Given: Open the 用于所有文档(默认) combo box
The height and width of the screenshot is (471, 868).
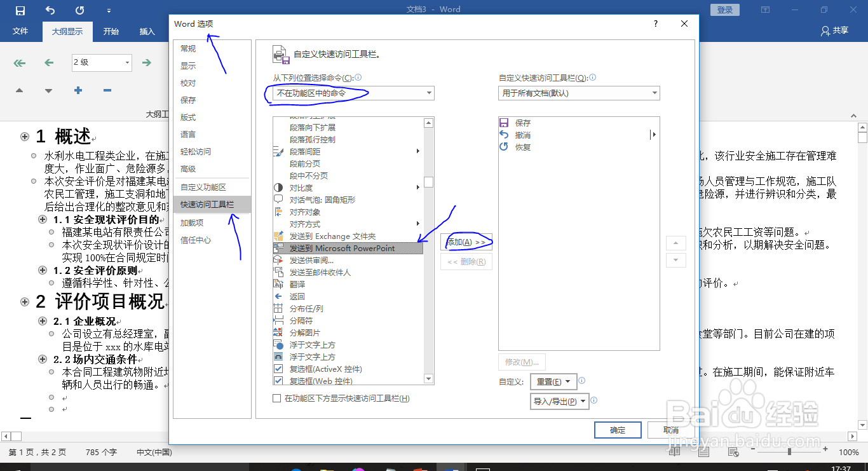Looking at the screenshot, I should click(579, 93).
